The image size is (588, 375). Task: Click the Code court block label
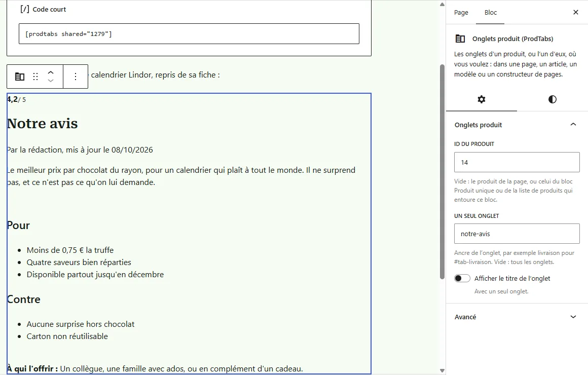click(x=49, y=9)
